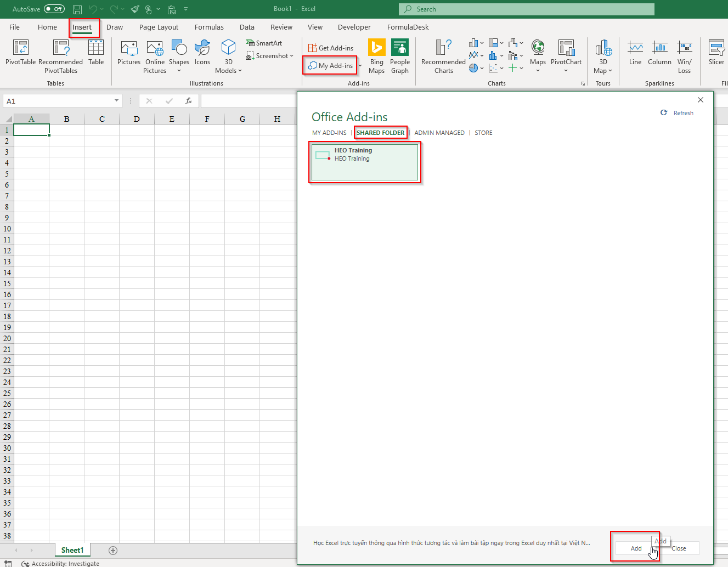728x567 pixels.
Task: Insert a Line sparkline
Action: [635, 53]
